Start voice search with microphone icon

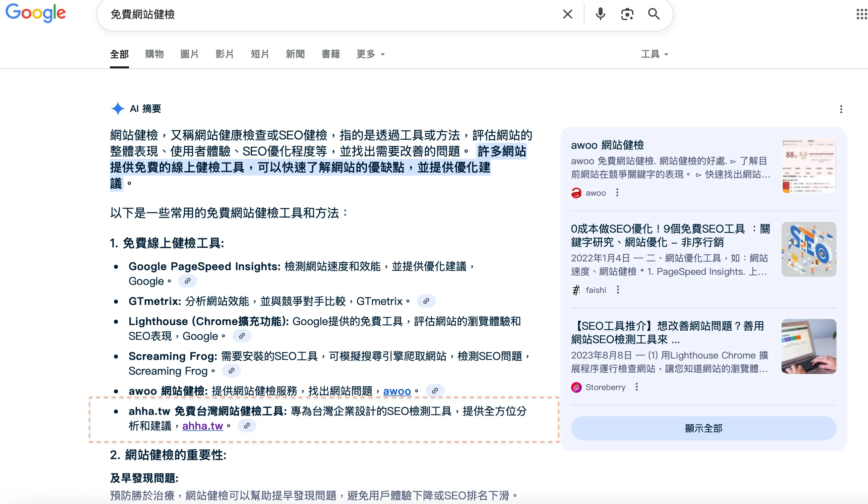(x=600, y=14)
